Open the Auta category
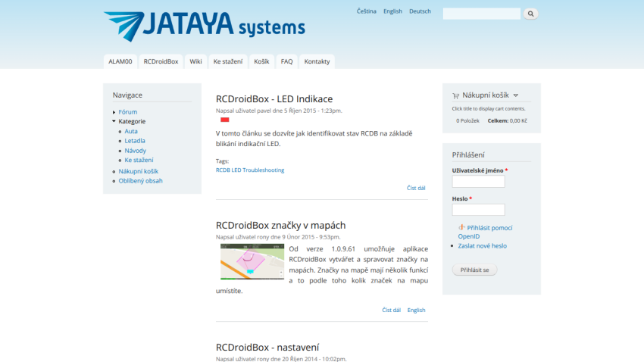 pos(131,131)
